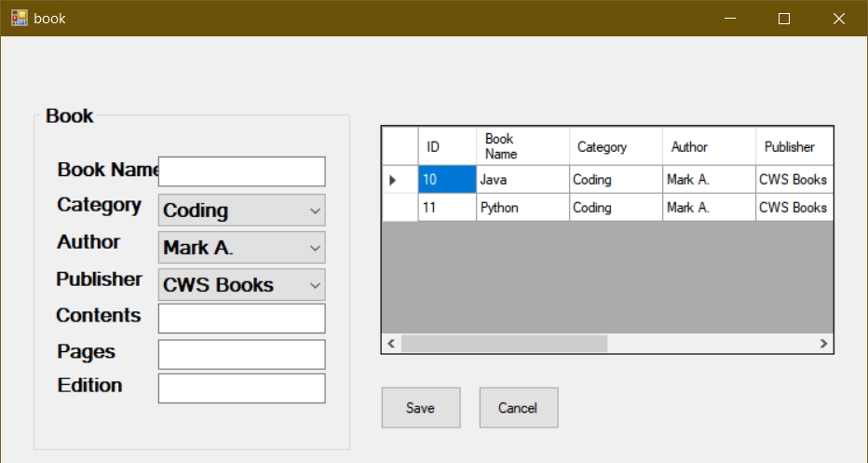Screen dimensions: 868x463
Task: Select the cell with ID 11
Action: (x=447, y=208)
